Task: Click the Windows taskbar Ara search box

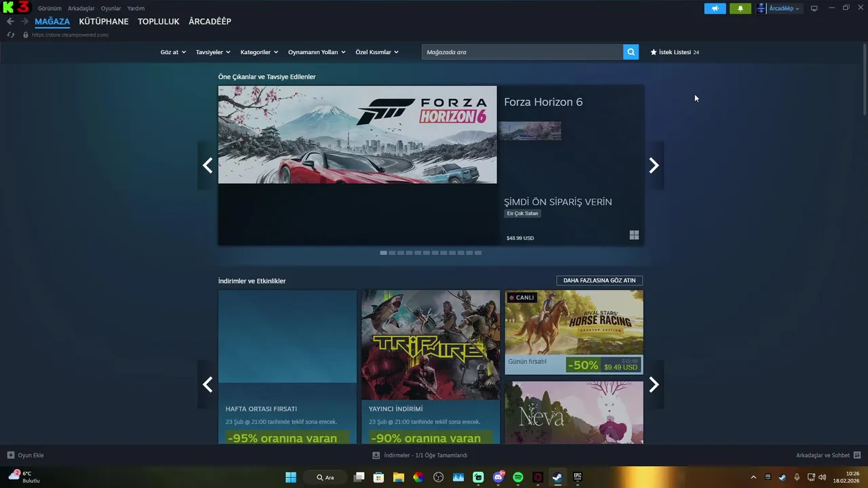Action: click(x=325, y=477)
